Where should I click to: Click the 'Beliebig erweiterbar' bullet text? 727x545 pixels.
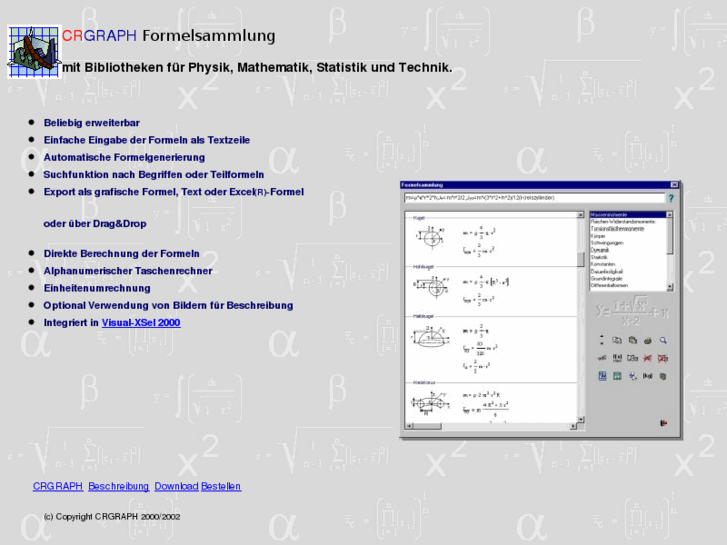pyautogui.click(x=91, y=123)
